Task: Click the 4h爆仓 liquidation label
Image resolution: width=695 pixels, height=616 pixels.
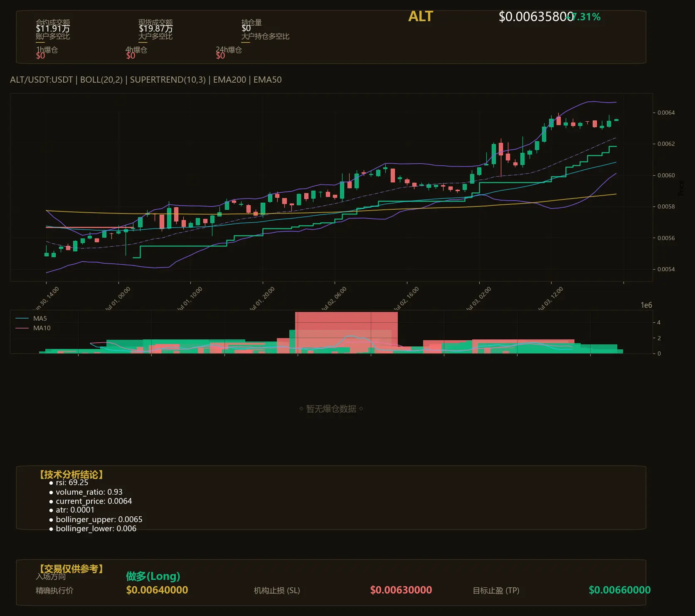Action: pyautogui.click(x=136, y=50)
